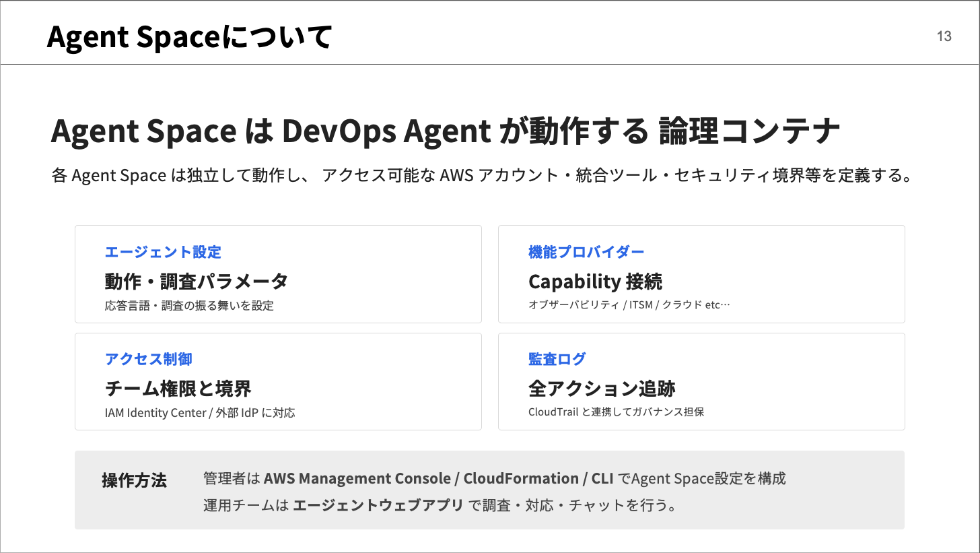Viewport: 980px width, 553px height.
Task: Click the bold text "AWS Management Console / CloudFormation / CLI"
Action: (x=438, y=478)
